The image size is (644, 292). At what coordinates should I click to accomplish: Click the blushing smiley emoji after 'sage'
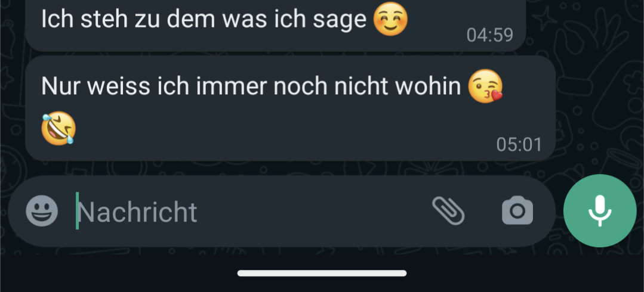(390, 18)
